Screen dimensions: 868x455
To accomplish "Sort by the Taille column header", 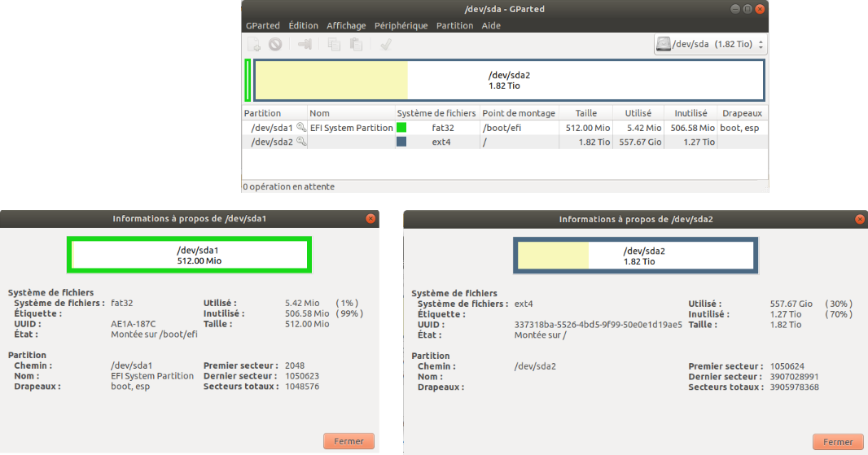I will (x=585, y=113).
